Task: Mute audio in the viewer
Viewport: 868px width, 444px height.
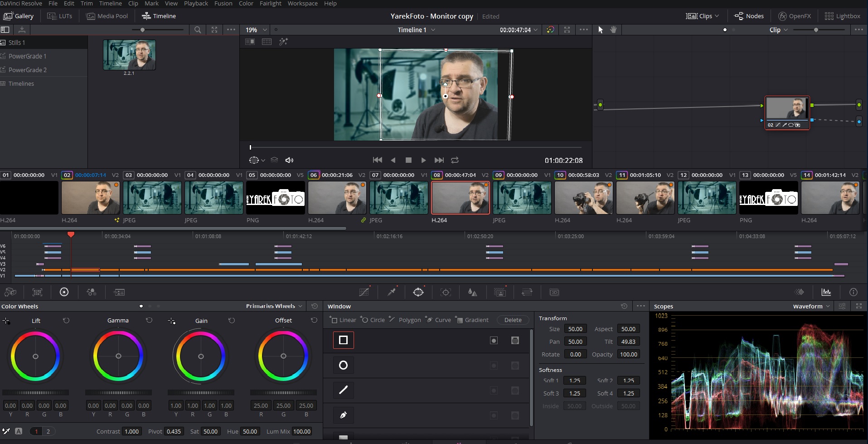Action: tap(290, 160)
